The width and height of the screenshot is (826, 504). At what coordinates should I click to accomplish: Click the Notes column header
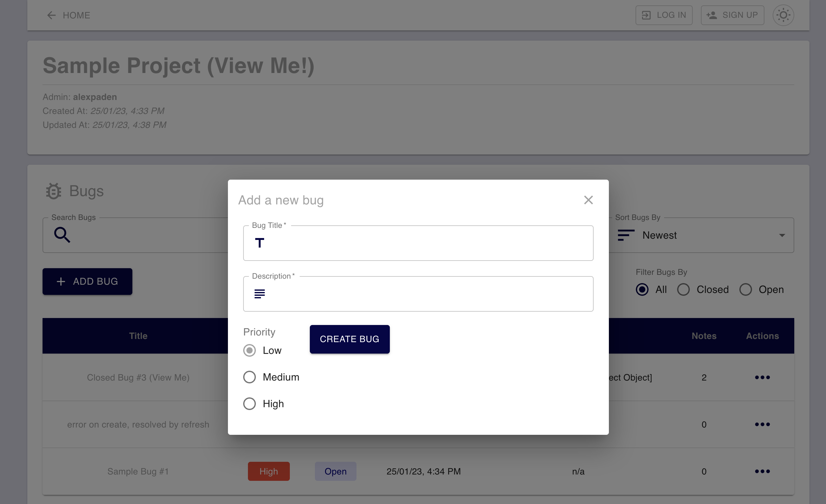[x=704, y=336]
